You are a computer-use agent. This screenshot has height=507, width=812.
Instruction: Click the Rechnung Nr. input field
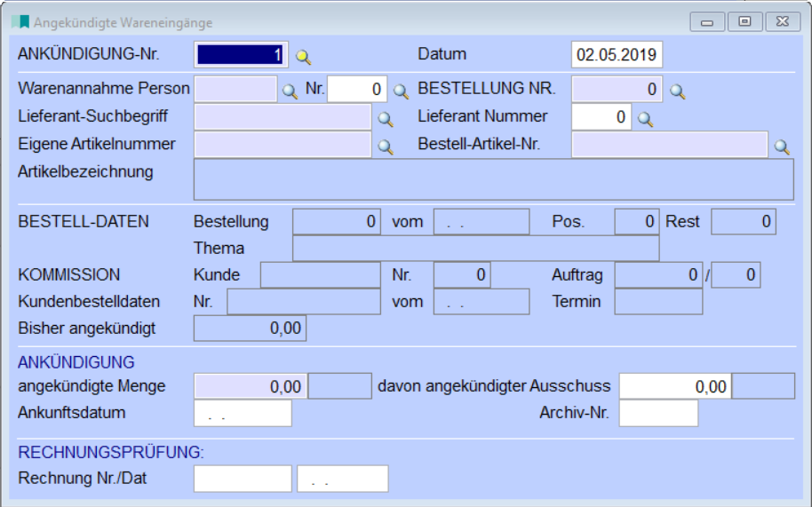[243, 479]
